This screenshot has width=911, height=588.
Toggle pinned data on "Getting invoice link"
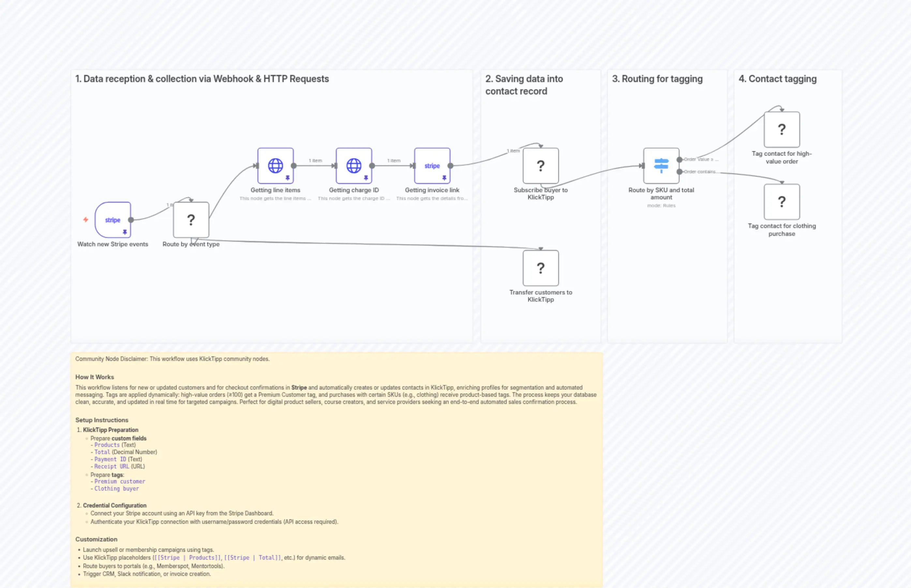tap(444, 177)
